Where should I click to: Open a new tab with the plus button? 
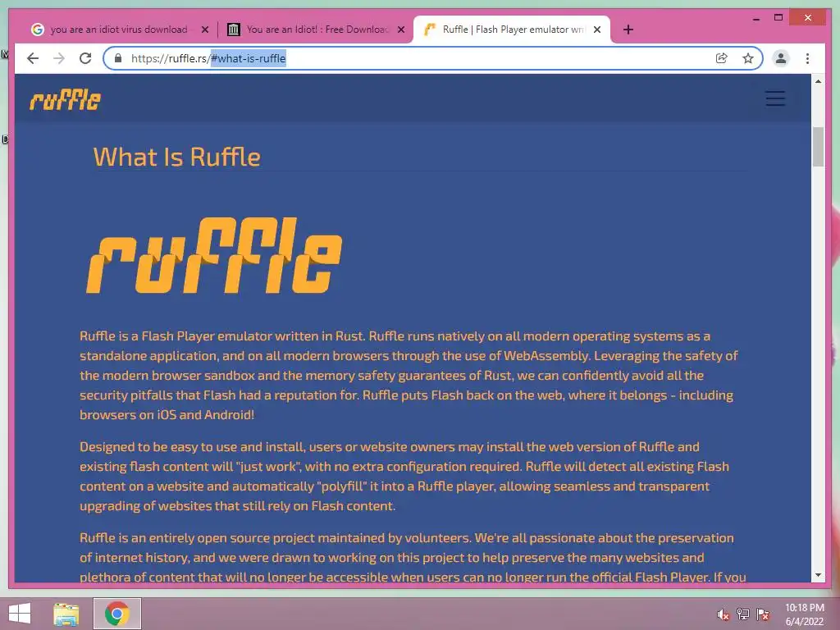[x=628, y=30]
